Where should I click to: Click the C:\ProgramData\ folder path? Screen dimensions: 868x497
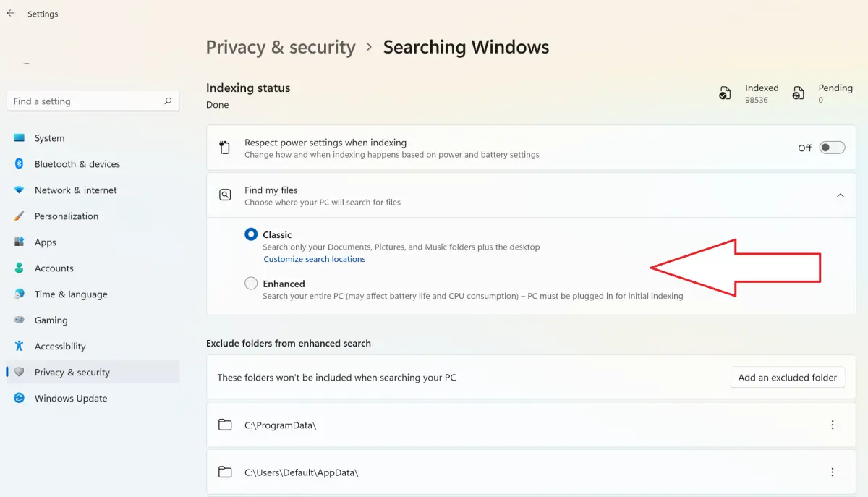tap(280, 425)
